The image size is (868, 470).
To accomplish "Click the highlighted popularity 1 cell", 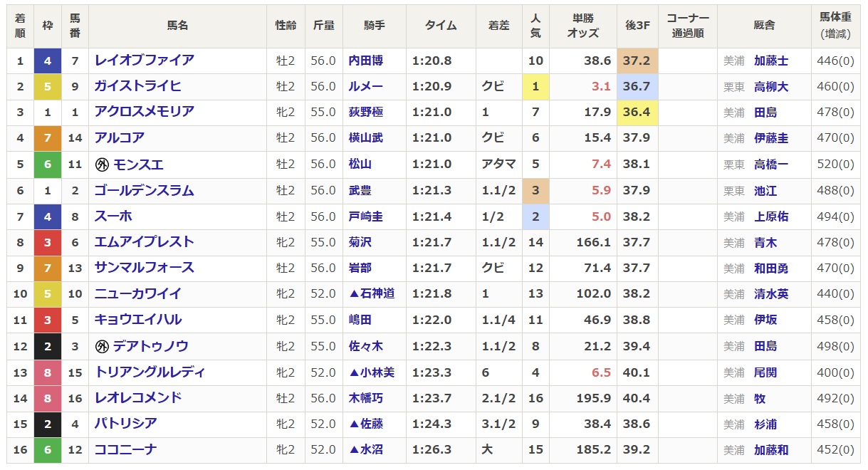I will point(535,87).
